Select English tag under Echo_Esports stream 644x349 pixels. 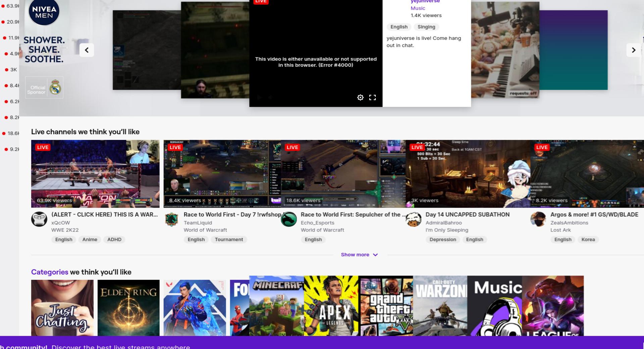[313, 240]
